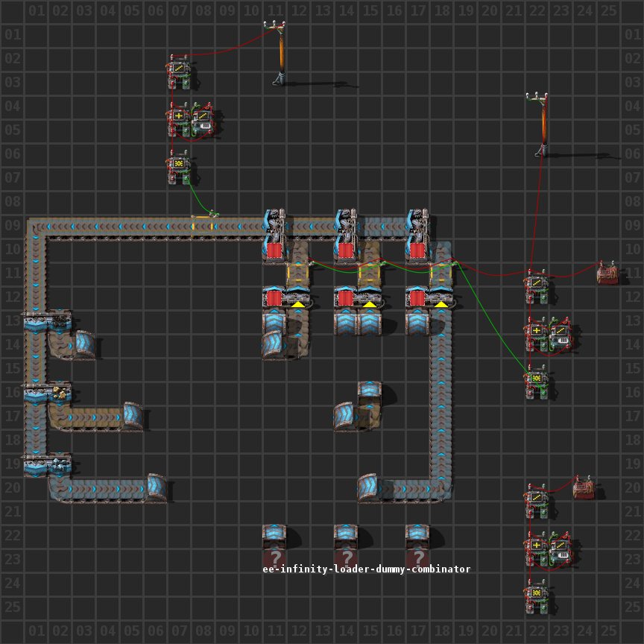Open multiply combinator at column 22, rows 24-25

[537, 596]
